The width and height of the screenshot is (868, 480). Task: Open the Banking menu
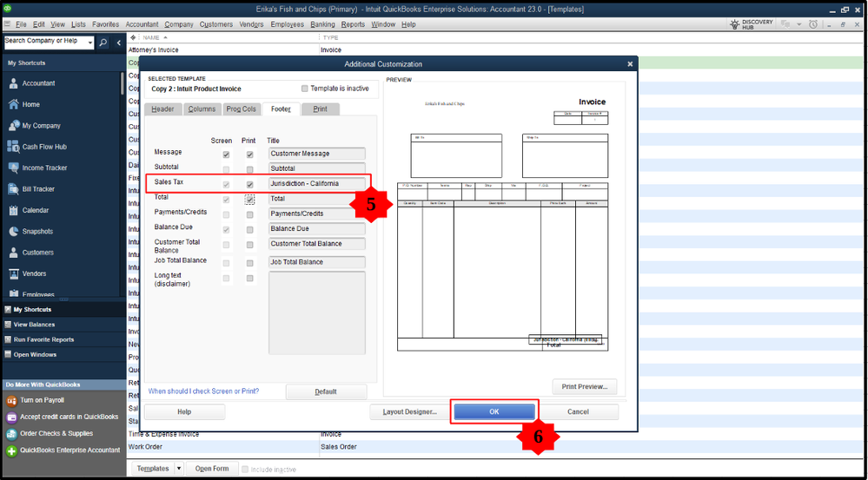[x=322, y=24]
